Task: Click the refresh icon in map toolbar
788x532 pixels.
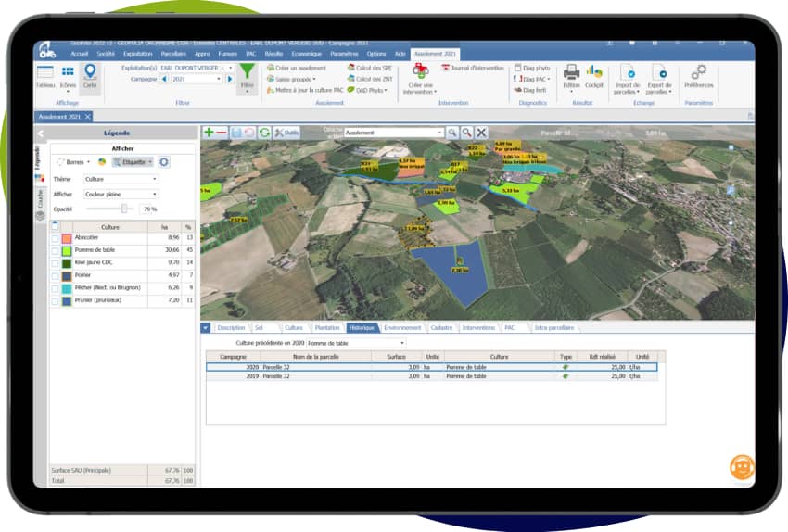Action: coord(264,133)
